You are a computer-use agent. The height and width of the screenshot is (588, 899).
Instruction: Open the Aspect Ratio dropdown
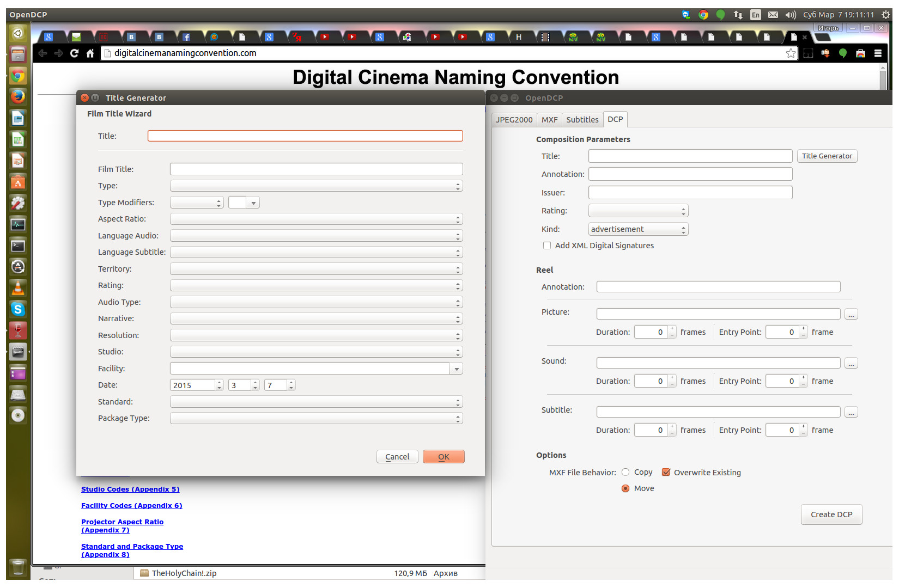[x=316, y=219]
